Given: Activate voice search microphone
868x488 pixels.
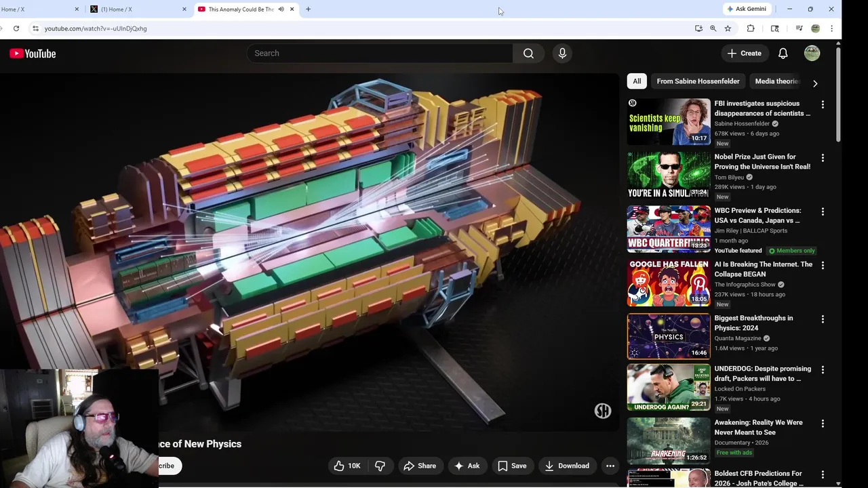Looking at the screenshot, I should click(x=562, y=54).
